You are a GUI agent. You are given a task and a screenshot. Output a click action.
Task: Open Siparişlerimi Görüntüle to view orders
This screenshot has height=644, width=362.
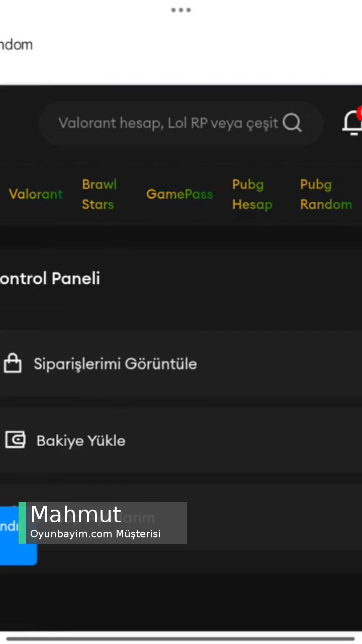115,363
